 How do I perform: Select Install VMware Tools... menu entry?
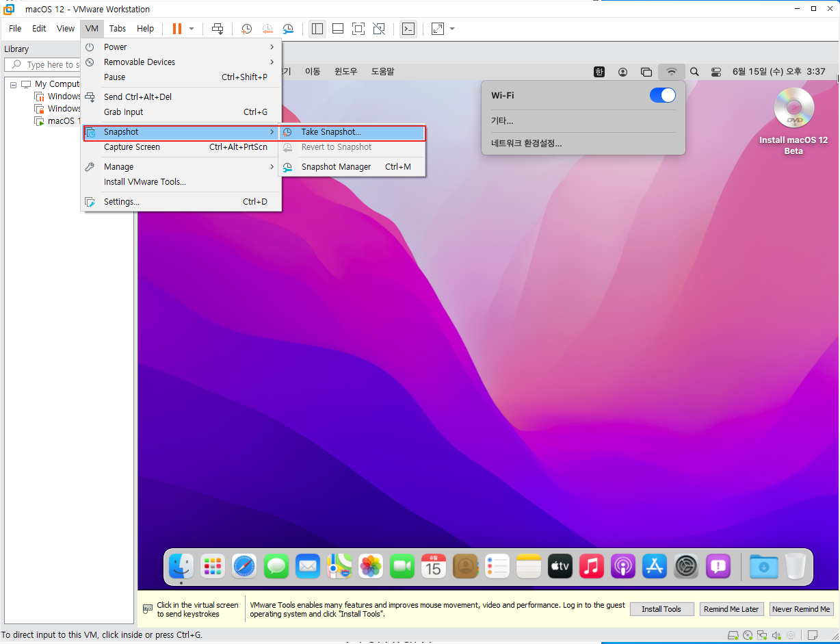click(x=181, y=182)
